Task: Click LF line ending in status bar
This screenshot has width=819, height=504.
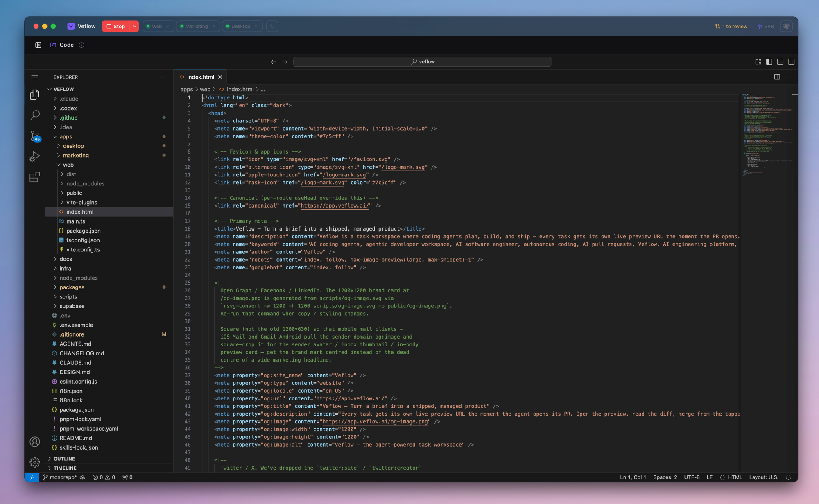Action: (x=709, y=477)
